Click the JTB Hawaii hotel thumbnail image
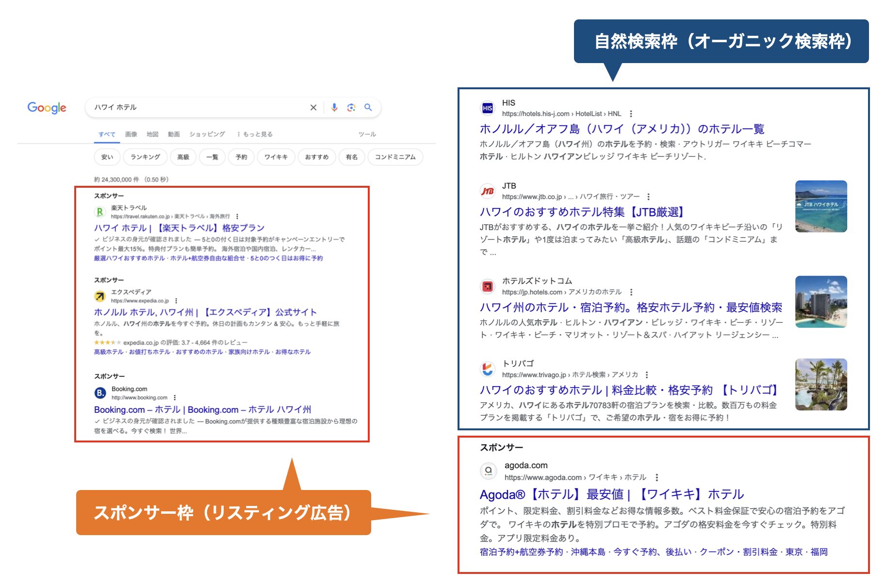This screenshot has width=885, height=588. pos(821,206)
